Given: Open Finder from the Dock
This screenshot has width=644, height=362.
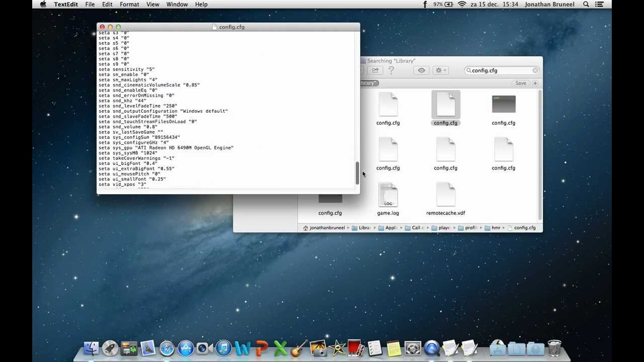Looking at the screenshot, I should (x=91, y=348).
